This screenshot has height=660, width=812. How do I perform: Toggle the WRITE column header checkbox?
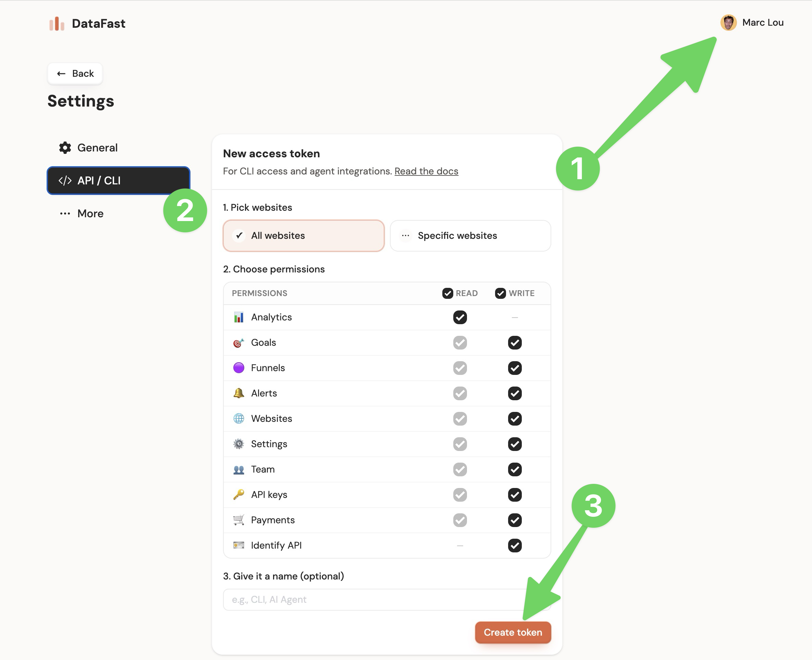tap(500, 293)
